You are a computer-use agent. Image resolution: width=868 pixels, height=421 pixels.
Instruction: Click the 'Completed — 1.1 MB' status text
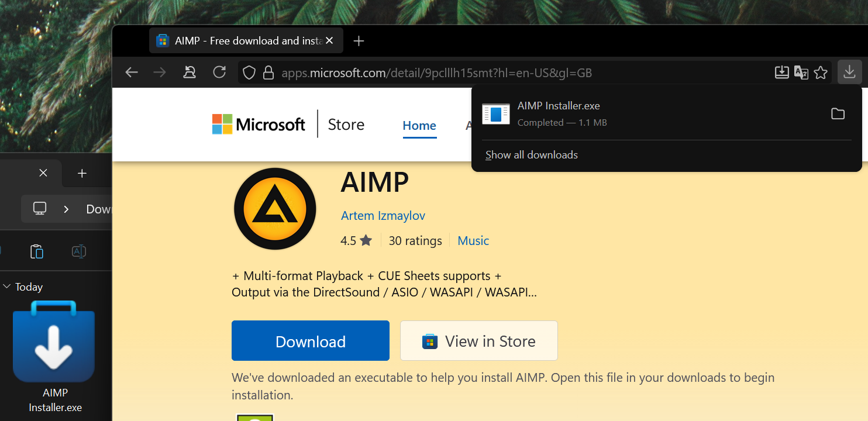click(562, 123)
